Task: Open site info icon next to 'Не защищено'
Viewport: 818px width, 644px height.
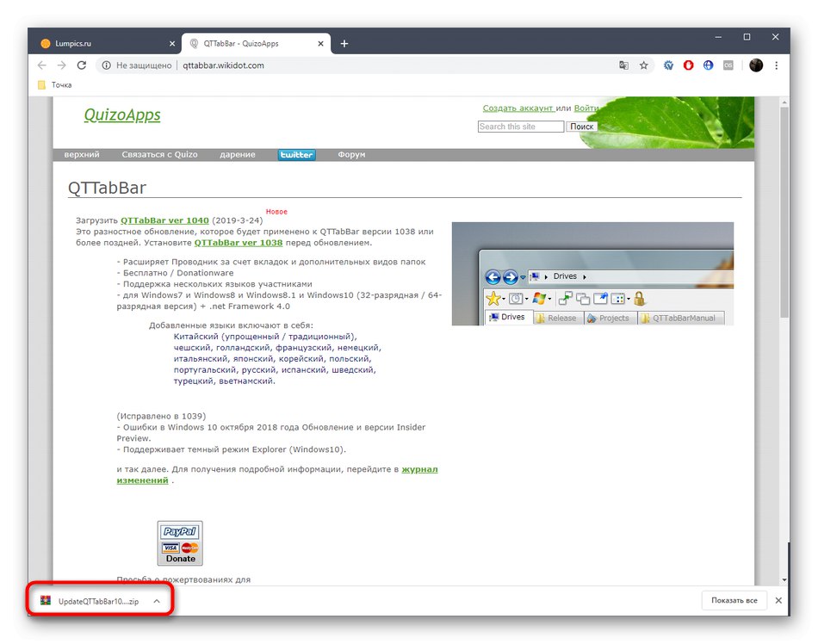Action: (x=107, y=65)
